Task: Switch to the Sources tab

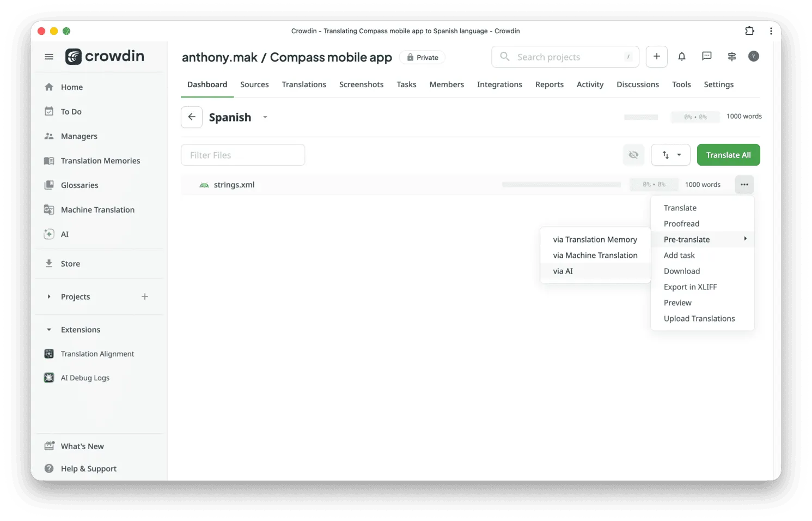Action: click(x=254, y=84)
